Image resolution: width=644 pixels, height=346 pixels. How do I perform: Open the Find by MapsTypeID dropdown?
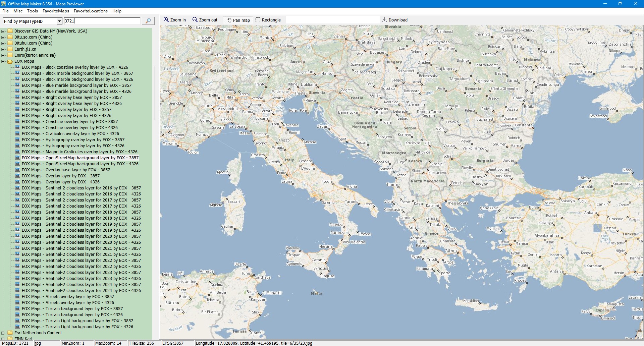click(59, 21)
